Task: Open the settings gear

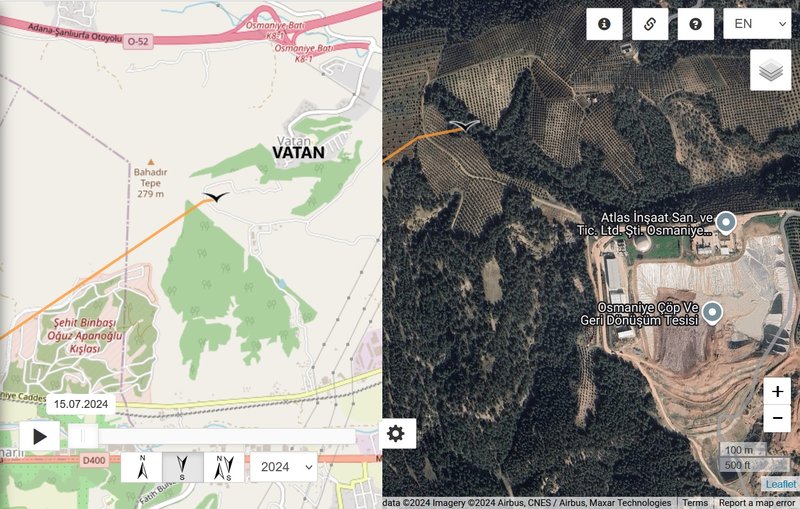Action: pos(396,434)
